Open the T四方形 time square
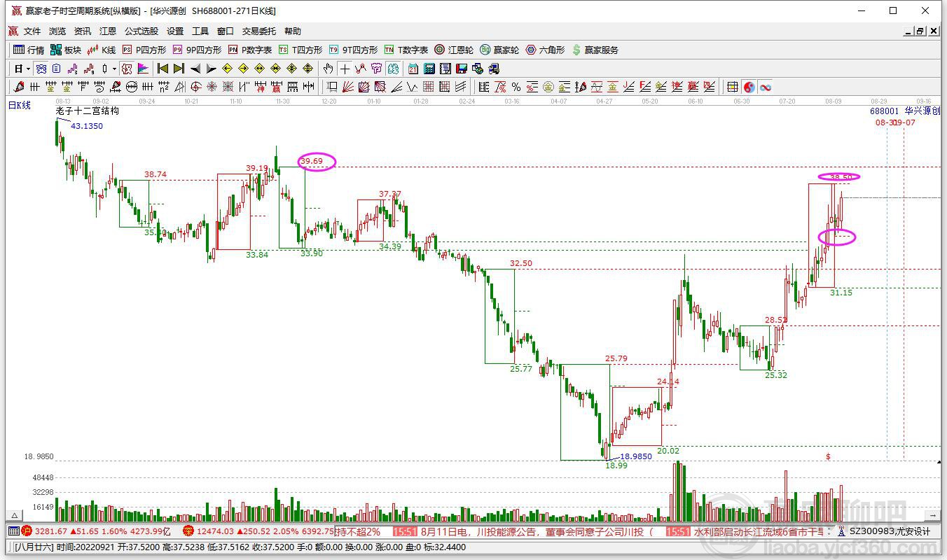 pos(300,50)
